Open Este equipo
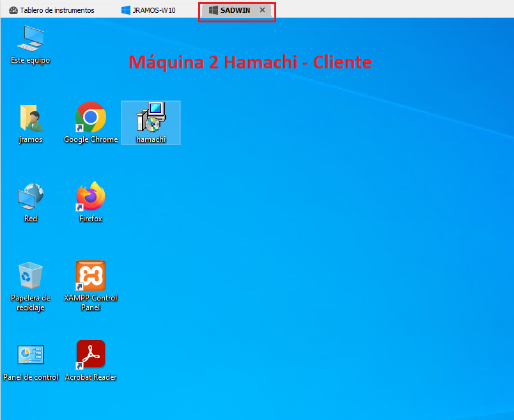Viewport: 514px width, 420px height. click(30, 38)
